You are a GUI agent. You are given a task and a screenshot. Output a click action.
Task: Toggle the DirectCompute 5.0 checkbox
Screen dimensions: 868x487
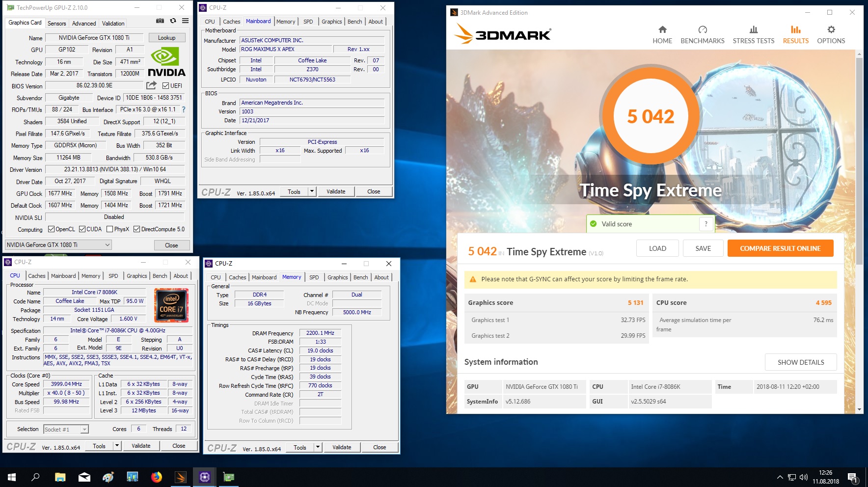[137, 229]
